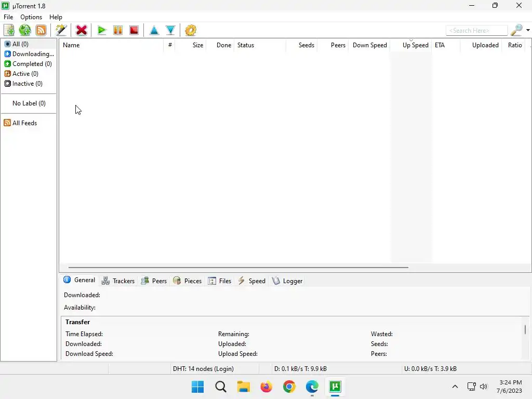Open the search engine dropdown arrow

click(528, 30)
